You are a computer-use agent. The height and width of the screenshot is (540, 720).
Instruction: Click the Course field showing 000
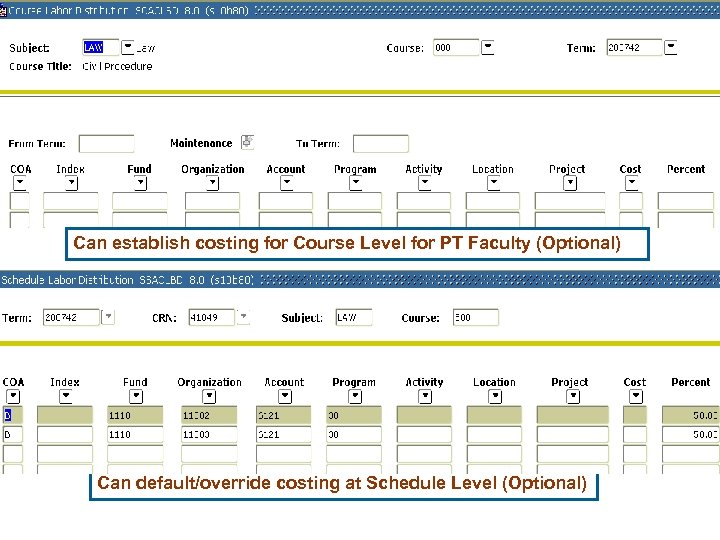point(456,47)
